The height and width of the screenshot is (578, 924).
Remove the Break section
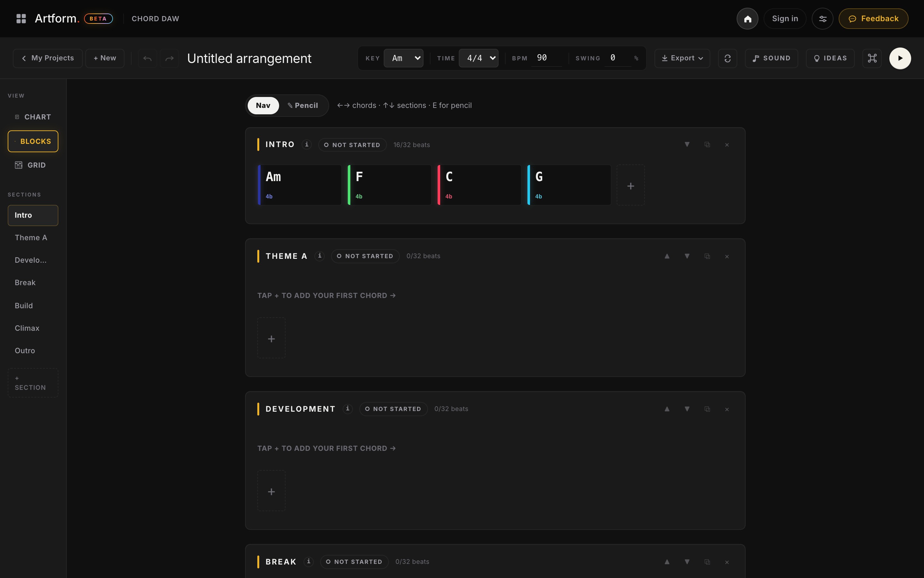tap(727, 562)
